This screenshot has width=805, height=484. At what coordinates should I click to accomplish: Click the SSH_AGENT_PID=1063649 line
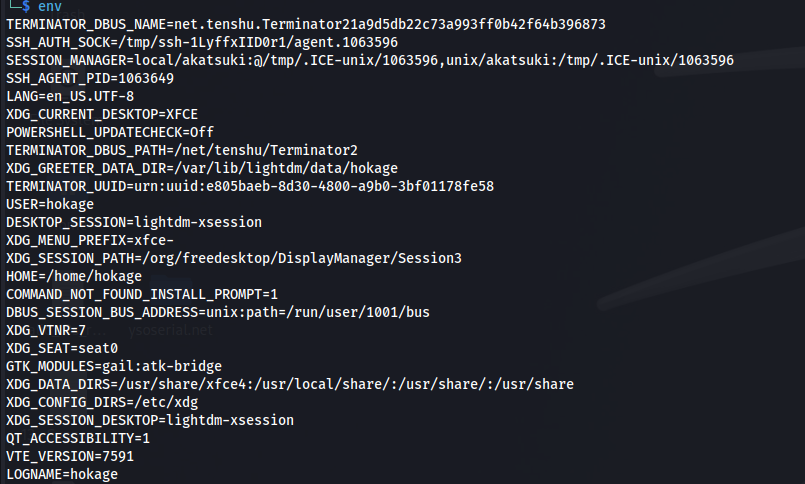click(x=90, y=78)
